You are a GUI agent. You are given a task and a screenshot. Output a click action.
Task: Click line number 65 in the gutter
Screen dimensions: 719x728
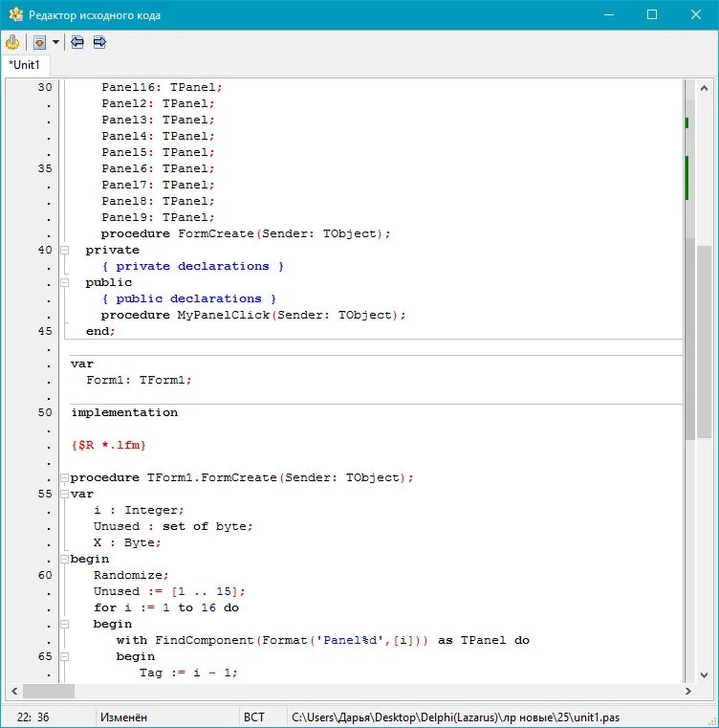[x=45, y=656]
